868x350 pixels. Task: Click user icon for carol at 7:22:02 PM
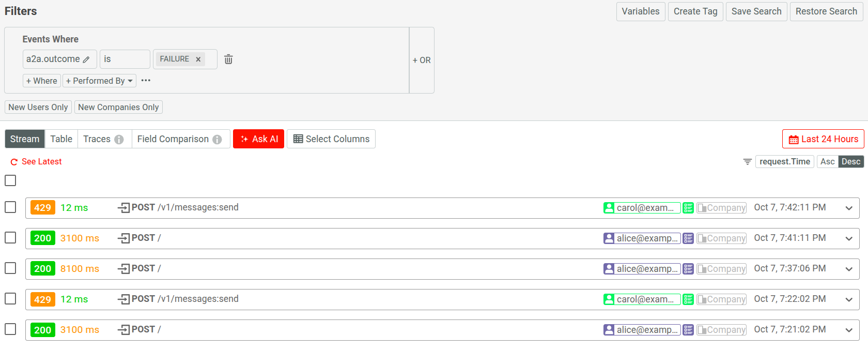click(x=609, y=299)
